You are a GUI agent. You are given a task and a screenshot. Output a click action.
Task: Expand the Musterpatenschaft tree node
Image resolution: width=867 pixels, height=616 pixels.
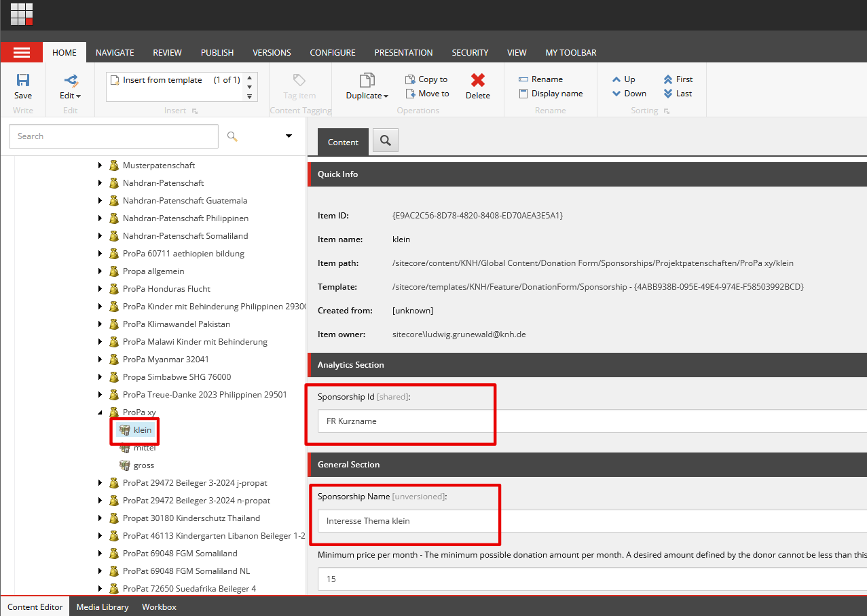100,166
